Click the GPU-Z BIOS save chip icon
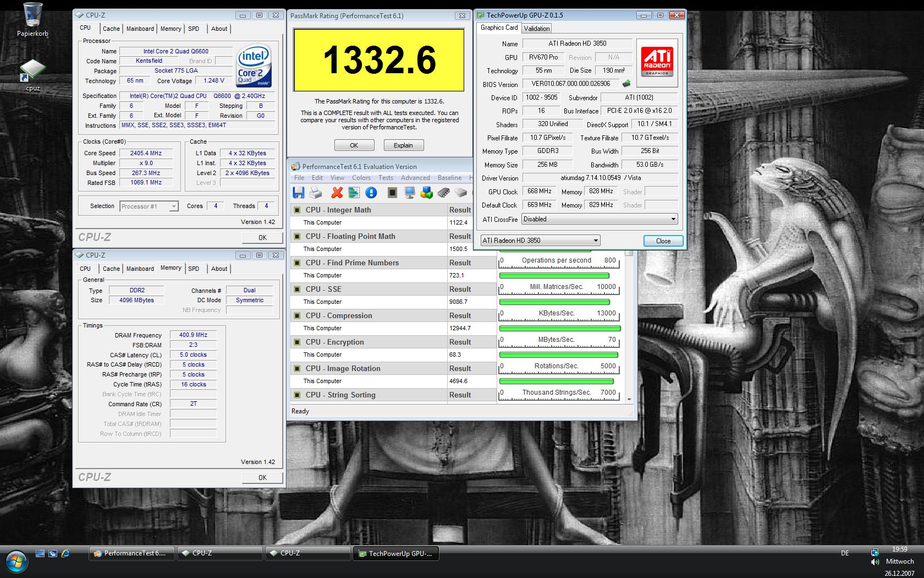 626,84
